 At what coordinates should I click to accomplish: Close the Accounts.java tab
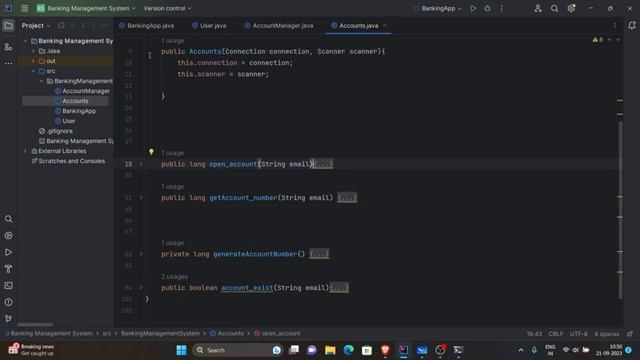384,25
